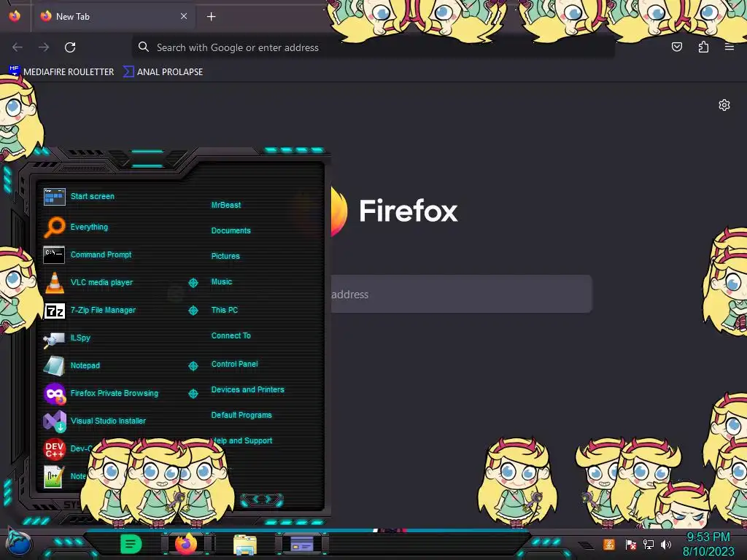This screenshot has height=560, width=747.
Task: Expand the Notepad jump list arrow
Action: pyautogui.click(x=193, y=366)
